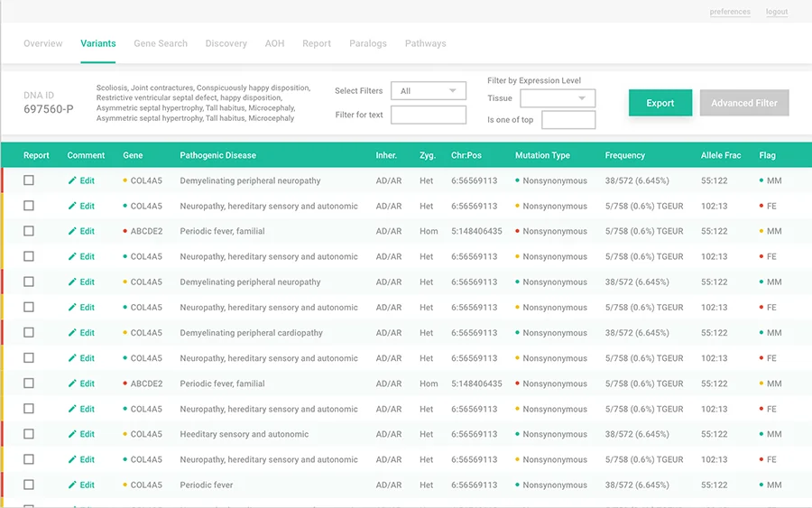Viewport: 812px width, 508px height.
Task: Open the Paralogs tab
Action: pos(368,43)
